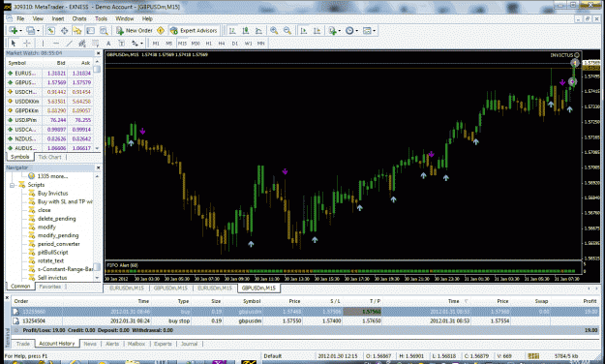Open the Tools menu
The image size is (605, 364).
coord(101,18)
